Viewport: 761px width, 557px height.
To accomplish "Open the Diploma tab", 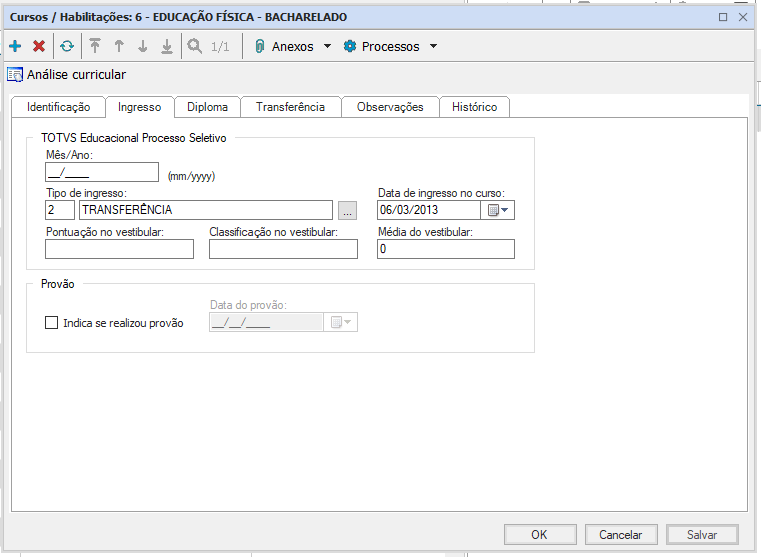I will (208, 107).
